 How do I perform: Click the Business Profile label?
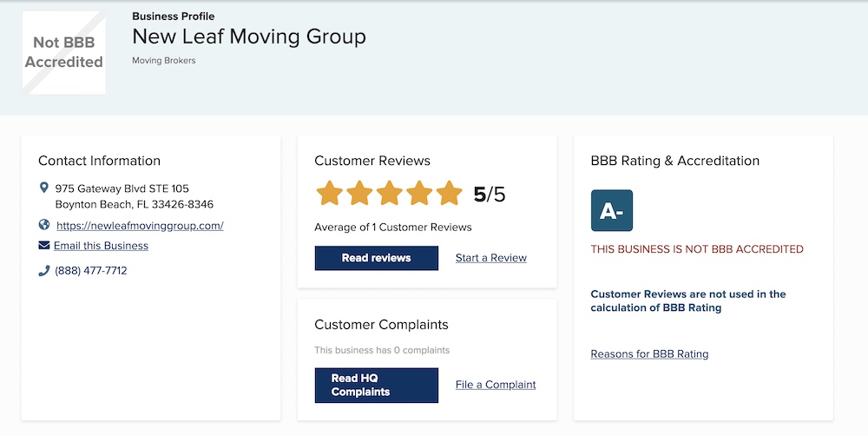174,16
